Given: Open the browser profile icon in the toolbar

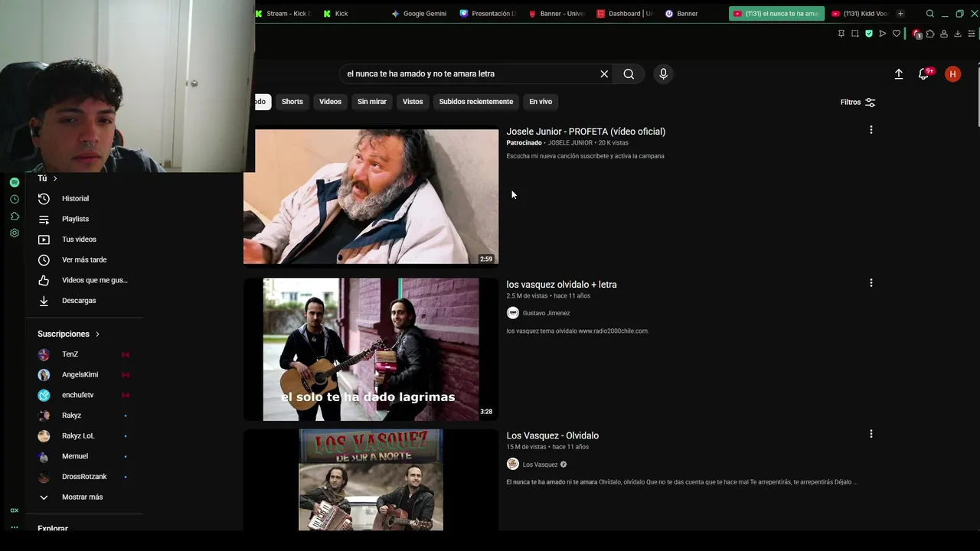Looking at the screenshot, I should click(x=944, y=34).
